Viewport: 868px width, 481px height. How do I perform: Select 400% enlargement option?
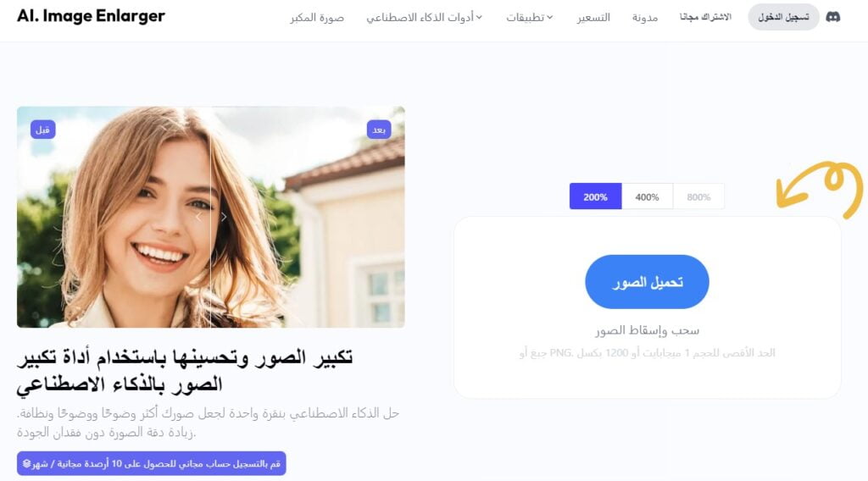[647, 196]
